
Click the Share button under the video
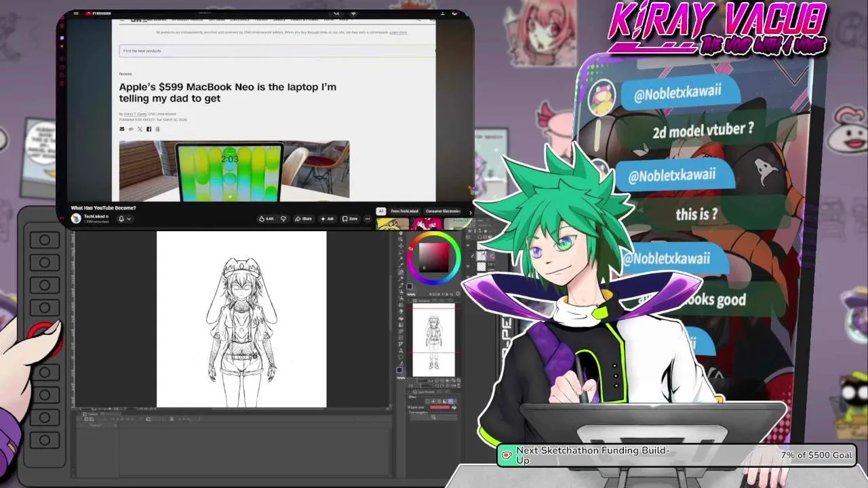[x=303, y=219]
